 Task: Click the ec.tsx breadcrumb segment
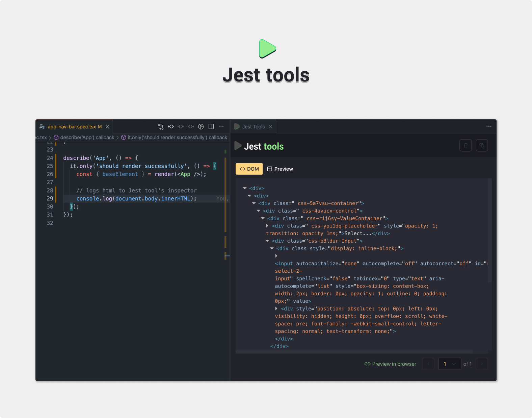(x=41, y=138)
